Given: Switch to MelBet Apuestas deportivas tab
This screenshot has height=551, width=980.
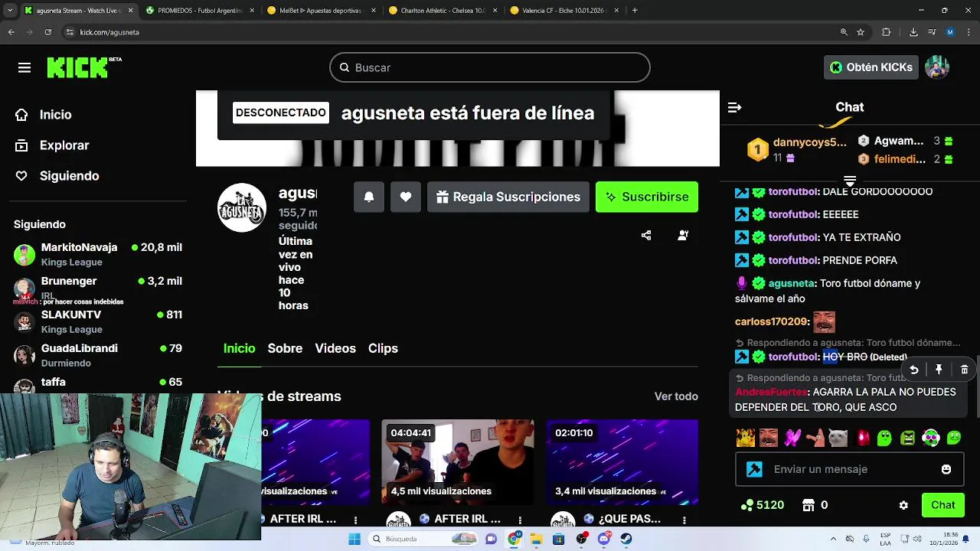Looking at the screenshot, I should tap(320, 11).
